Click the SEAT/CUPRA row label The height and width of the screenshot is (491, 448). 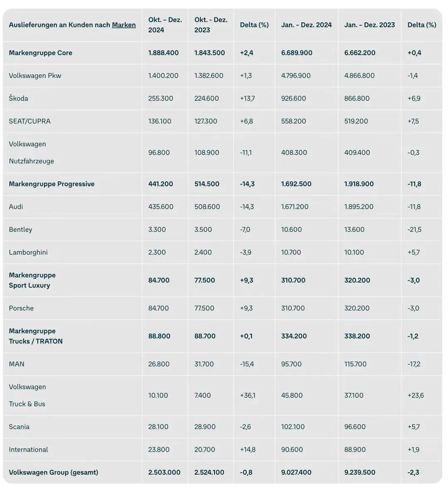pos(29,121)
